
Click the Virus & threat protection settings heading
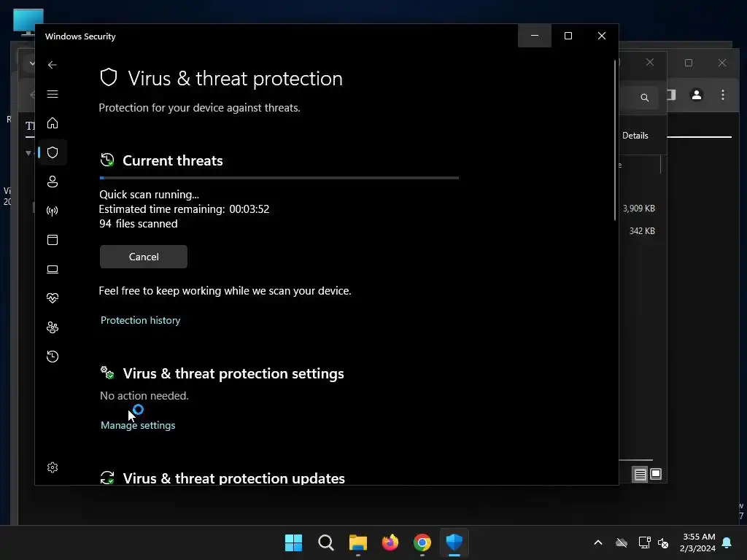coord(233,374)
